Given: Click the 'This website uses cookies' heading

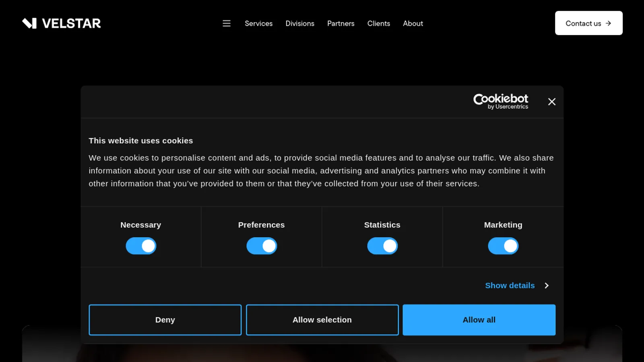Looking at the screenshot, I should coord(141,141).
